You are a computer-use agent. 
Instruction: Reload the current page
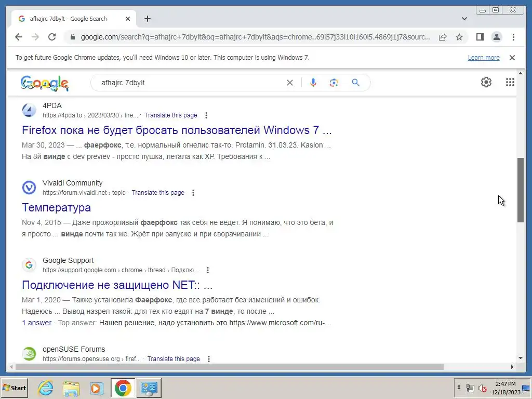pos(52,37)
